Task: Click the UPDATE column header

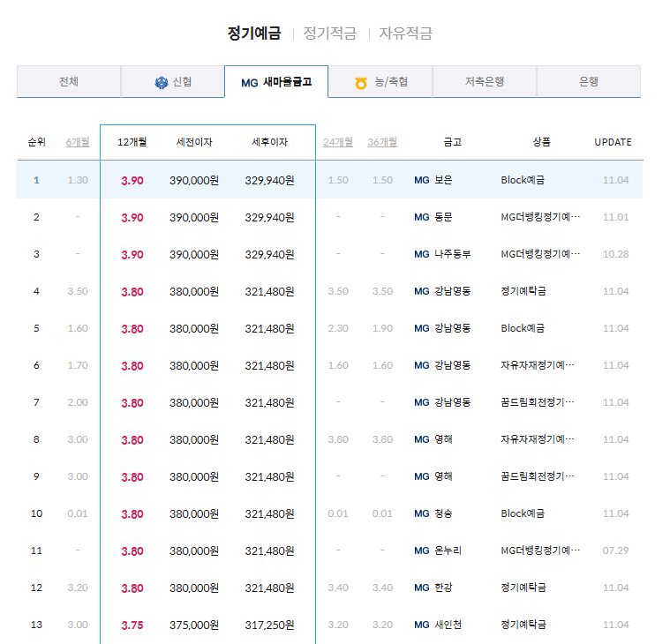Action: 614,142
